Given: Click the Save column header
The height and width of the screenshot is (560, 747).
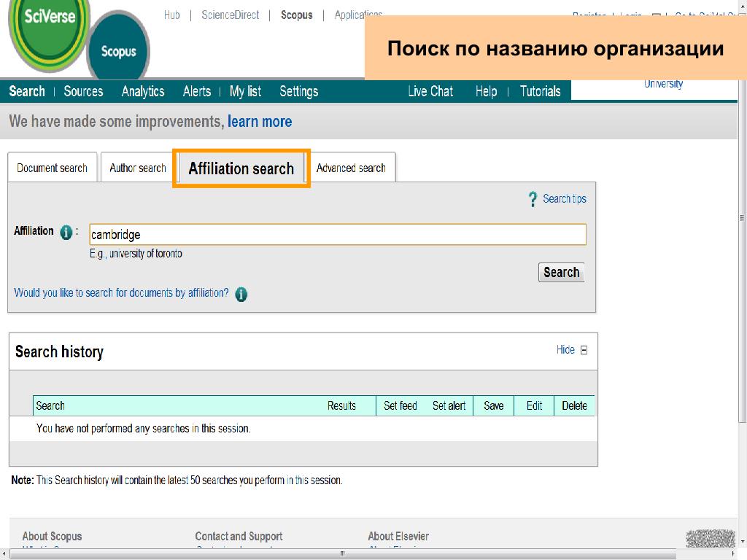Looking at the screenshot, I should [x=494, y=405].
